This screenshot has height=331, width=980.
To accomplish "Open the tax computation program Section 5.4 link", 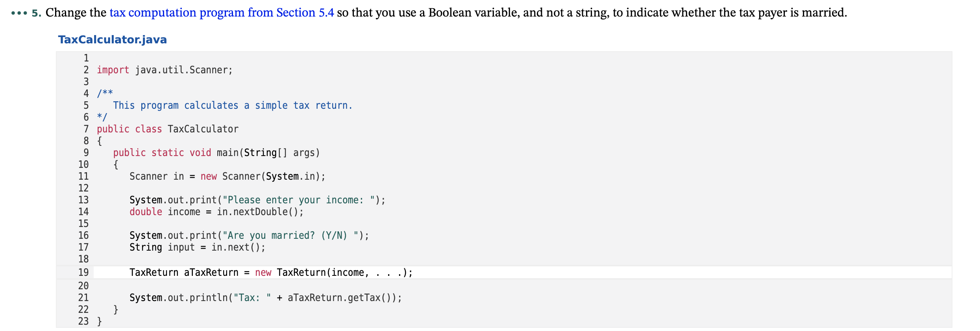I will tap(222, 13).
